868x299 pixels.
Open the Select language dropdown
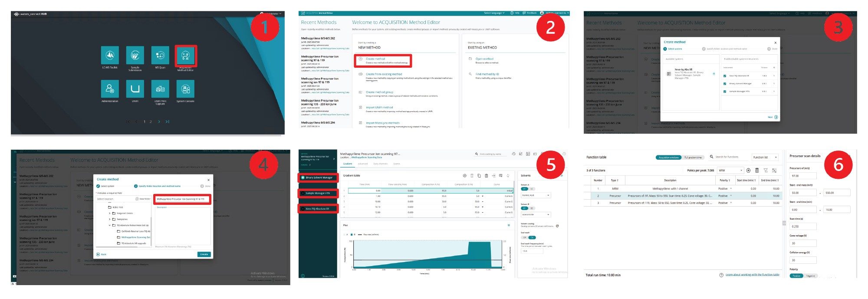[x=494, y=13]
